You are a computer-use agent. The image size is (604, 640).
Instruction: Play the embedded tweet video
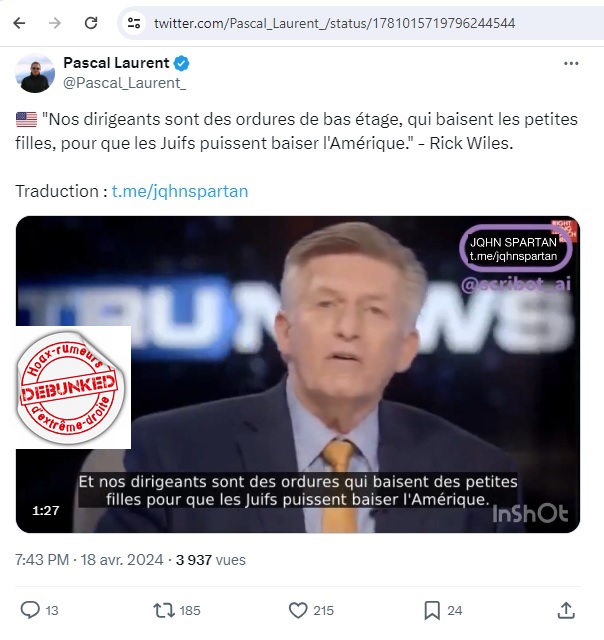click(298, 374)
